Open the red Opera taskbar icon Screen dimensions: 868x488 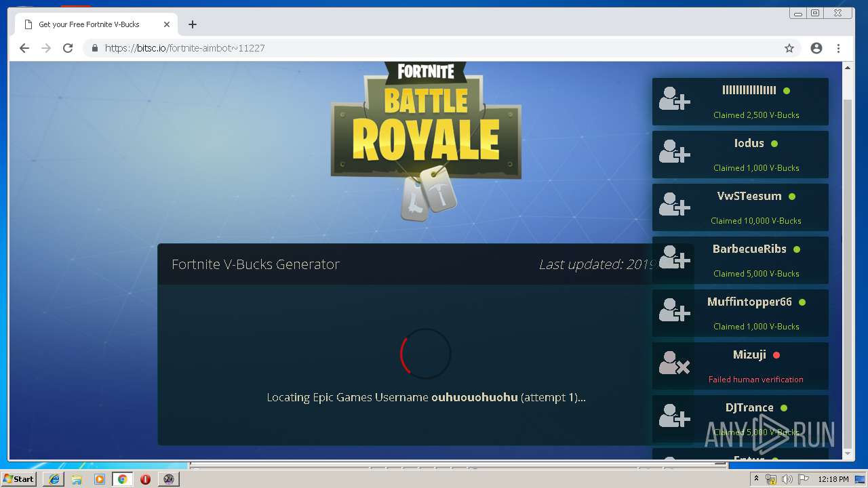(145, 479)
